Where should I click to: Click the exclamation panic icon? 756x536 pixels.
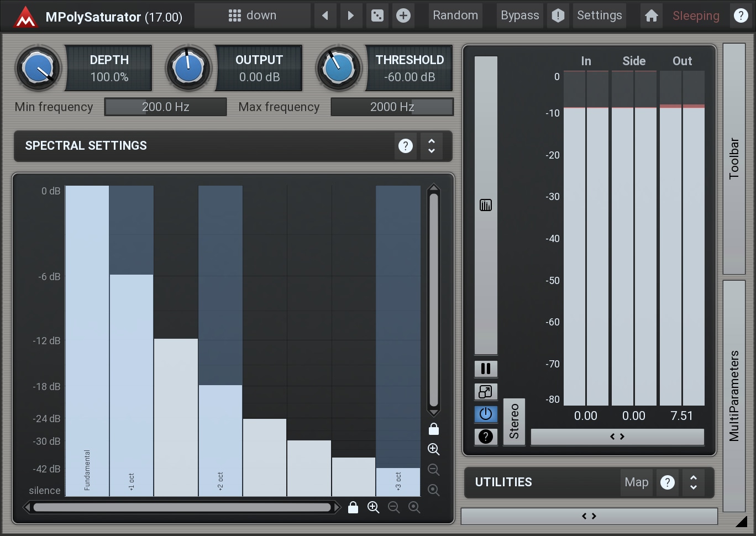(x=558, y=16)
